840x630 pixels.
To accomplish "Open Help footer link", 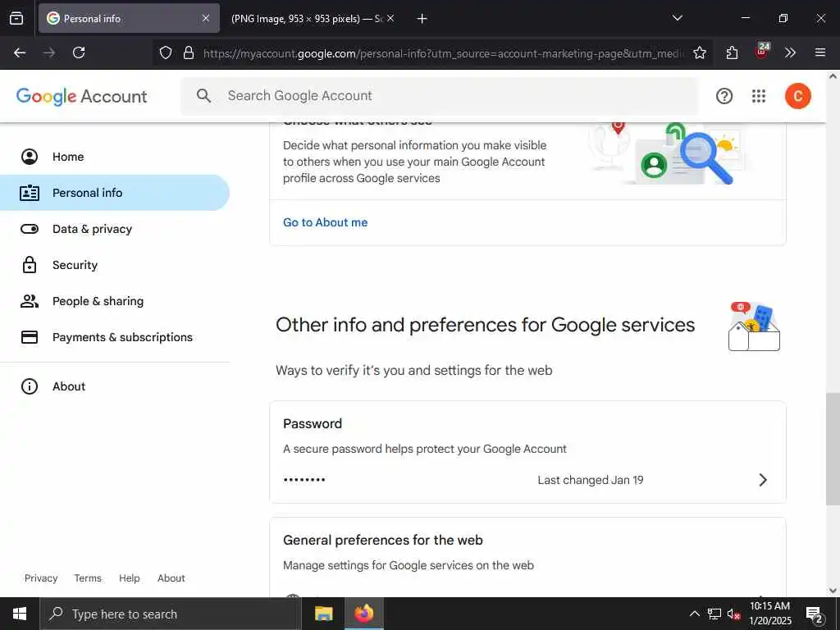I will pyautogui.click(x=129, y=578).
